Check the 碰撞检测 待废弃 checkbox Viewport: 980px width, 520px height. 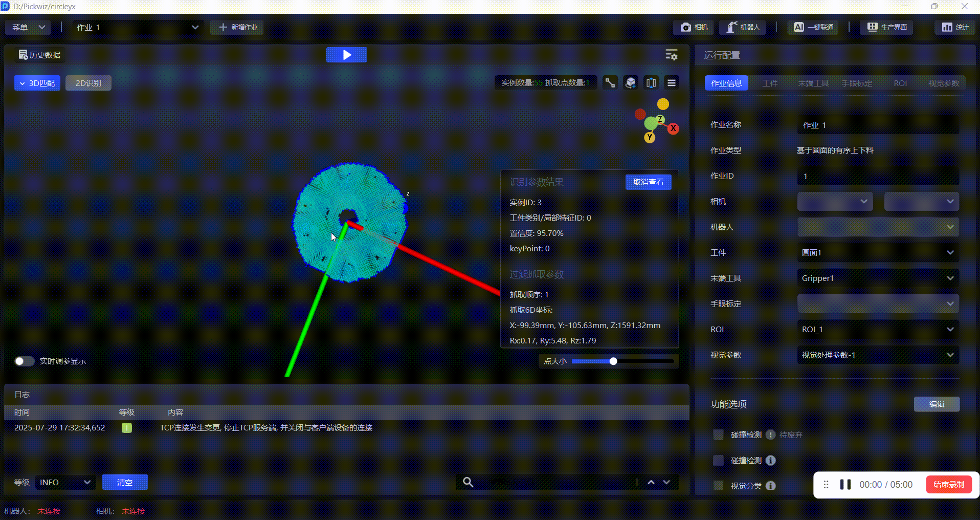tap(718, 435)
